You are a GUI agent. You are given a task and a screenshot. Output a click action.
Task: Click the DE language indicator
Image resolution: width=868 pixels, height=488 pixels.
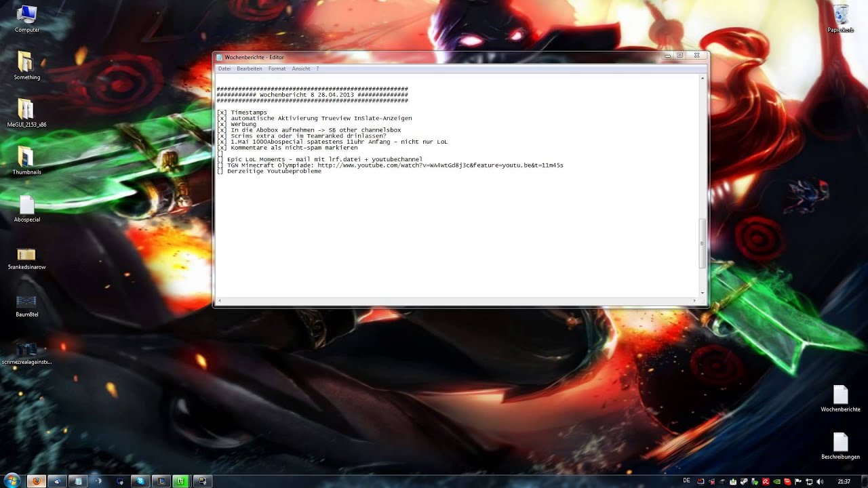686,481
